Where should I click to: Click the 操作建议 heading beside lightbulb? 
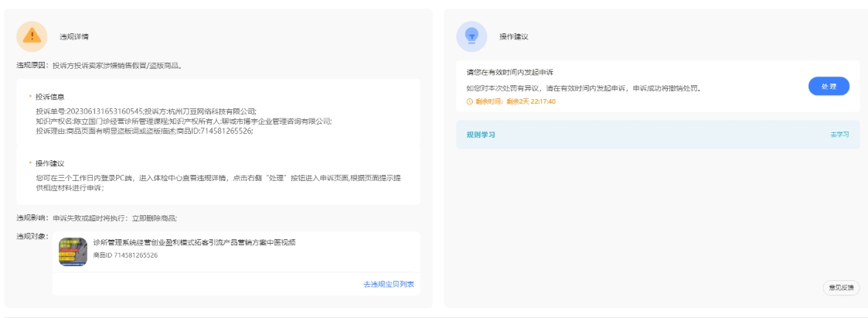pyautogui.click(x=513, y=36)
